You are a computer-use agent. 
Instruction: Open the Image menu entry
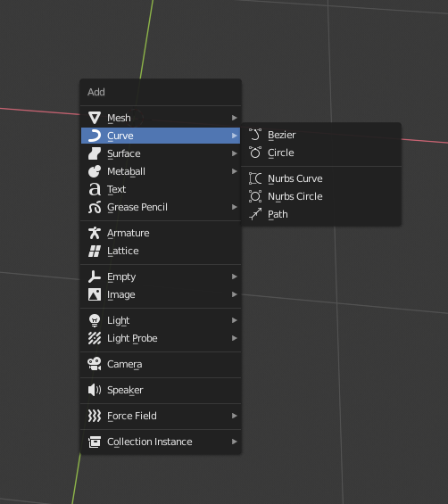point(161,294)
